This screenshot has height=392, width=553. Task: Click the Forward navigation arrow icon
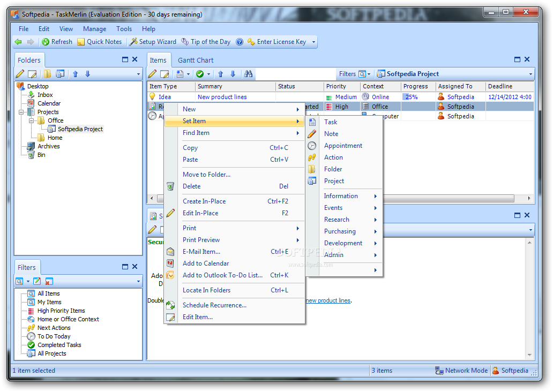point(31,42)
